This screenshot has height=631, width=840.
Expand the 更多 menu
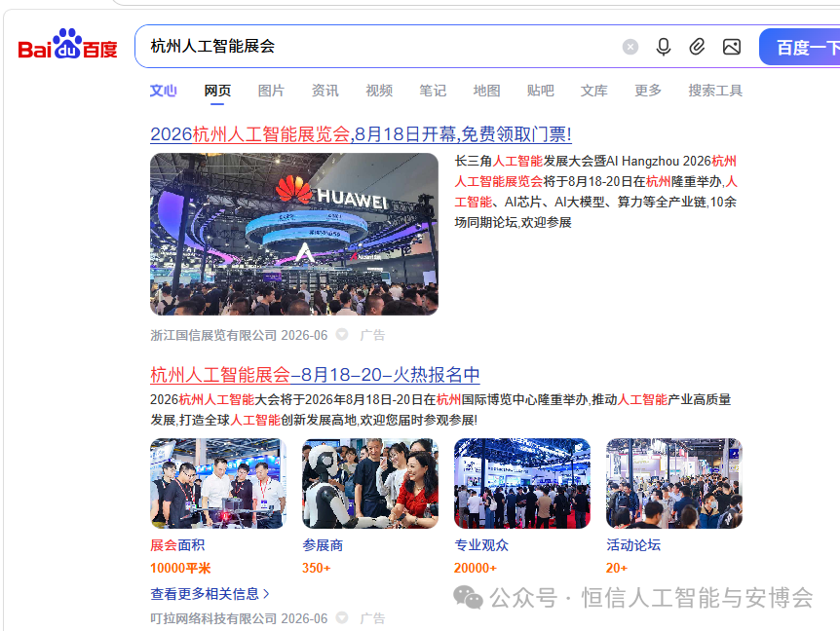(x=648, y=91)
